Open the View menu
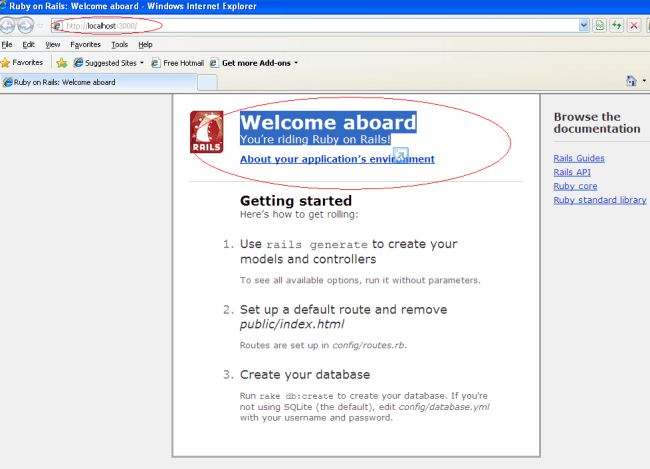Screen dimensions: 650x469 [53, 44]
